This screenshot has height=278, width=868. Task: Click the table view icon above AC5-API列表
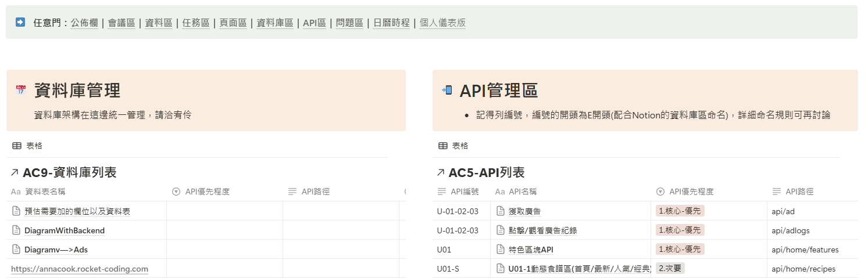click(443, 146)
